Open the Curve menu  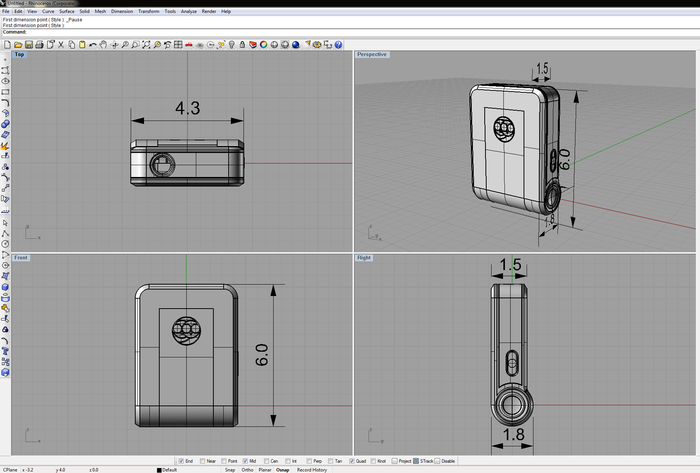(48, 12)
